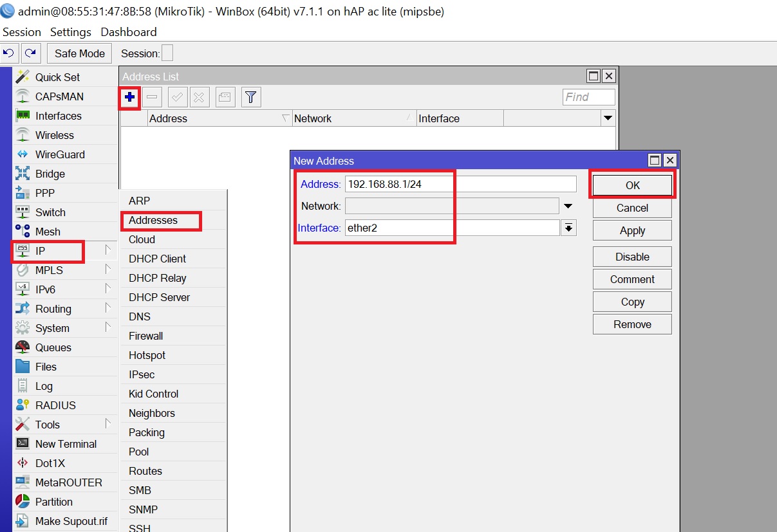
Task: Click the Interfaces green card icon
Action: point(23,115)
